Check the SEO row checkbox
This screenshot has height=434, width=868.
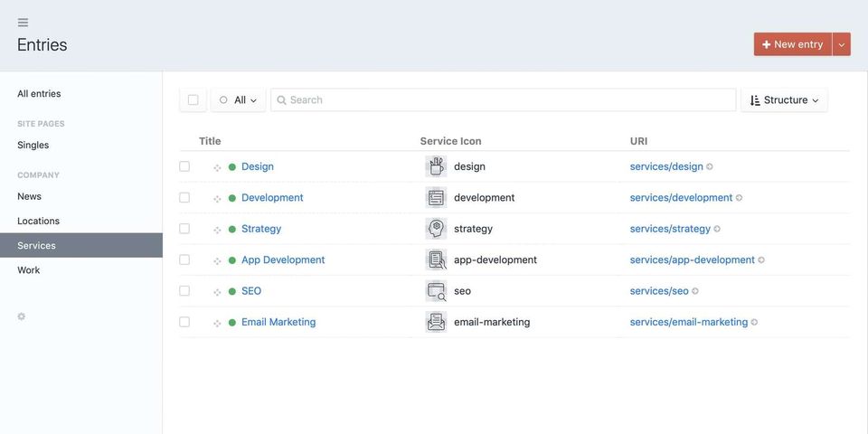tap(184, 290)
